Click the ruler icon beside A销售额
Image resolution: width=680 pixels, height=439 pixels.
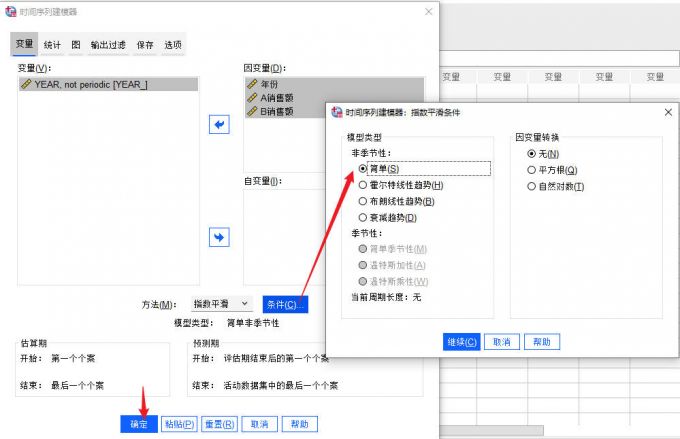tap(252, 98)
